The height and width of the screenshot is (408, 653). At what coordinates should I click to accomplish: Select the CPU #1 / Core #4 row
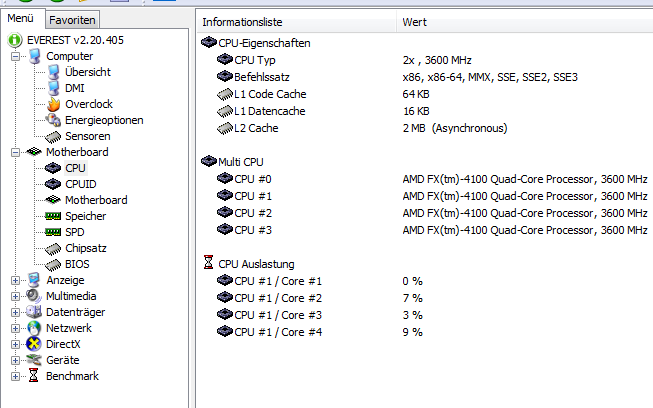[425, 332]
